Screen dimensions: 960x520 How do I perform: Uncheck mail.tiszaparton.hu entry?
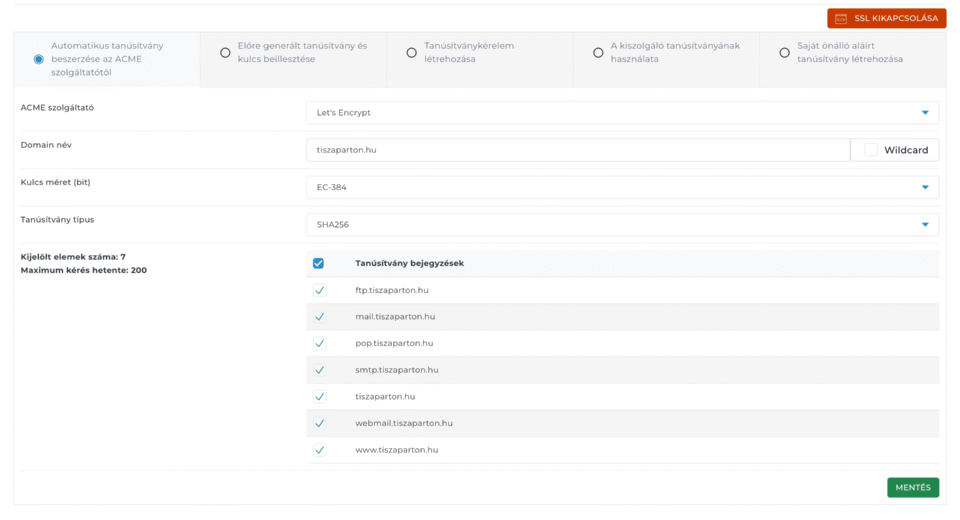click(x=319, y=317)
